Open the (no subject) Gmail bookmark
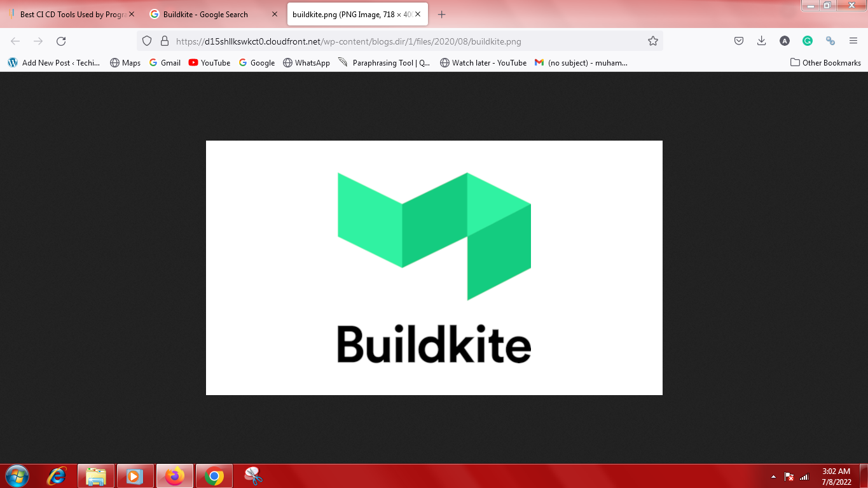Viewport: 868px width, 488px height. click(x=581, y=63)
